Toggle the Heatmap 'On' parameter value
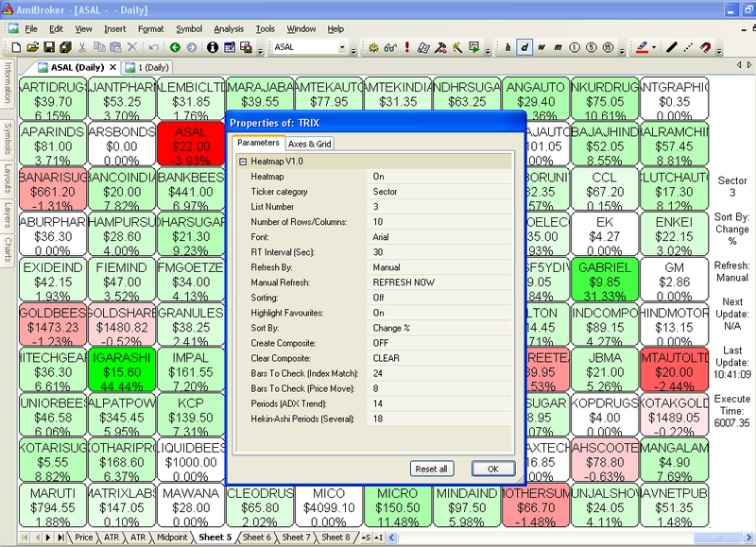The height and width of the screenshot is (547, 756). pyautogui.click(x=438, y=177)
